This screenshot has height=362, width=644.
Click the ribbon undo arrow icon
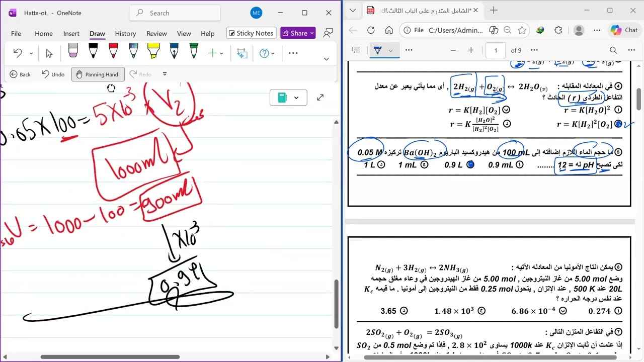pyautogui.click(x=18, y=53)
